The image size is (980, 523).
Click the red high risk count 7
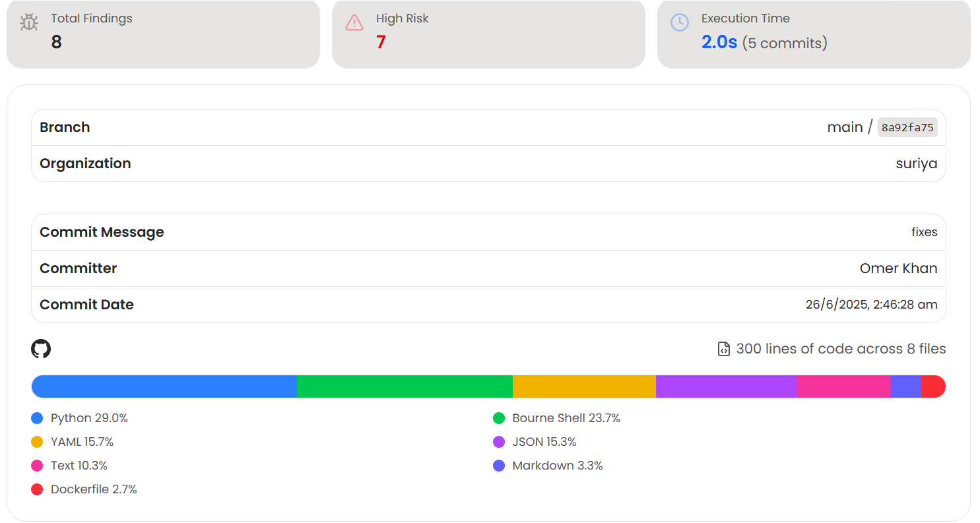click(381, 42)
